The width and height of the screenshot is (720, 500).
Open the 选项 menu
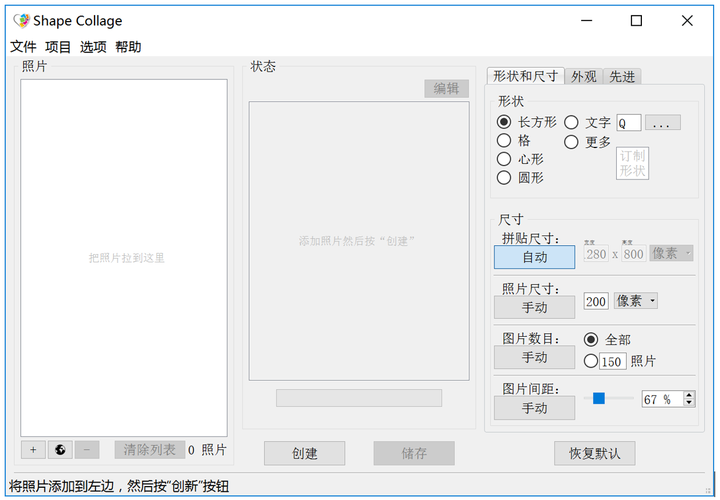[93, 47]
